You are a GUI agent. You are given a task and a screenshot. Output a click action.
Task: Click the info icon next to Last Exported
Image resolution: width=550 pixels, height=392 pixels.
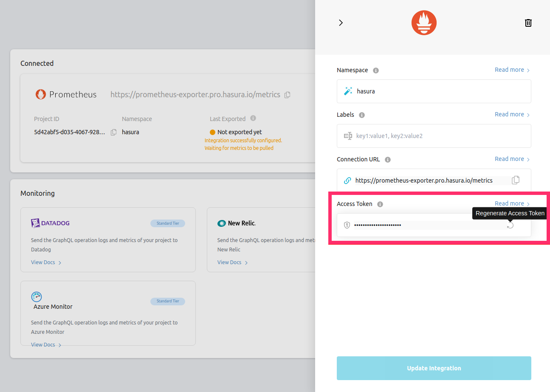click(x=252, y=118)
